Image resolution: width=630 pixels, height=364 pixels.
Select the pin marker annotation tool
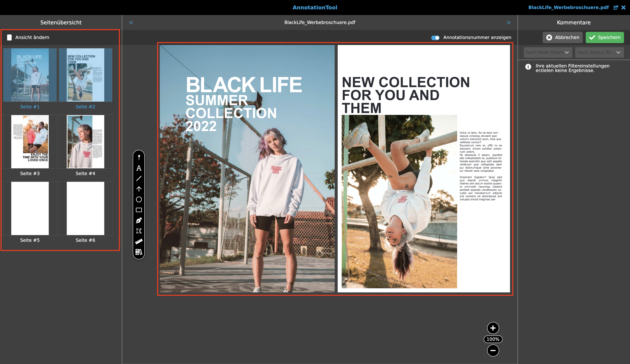pos(139,157)
